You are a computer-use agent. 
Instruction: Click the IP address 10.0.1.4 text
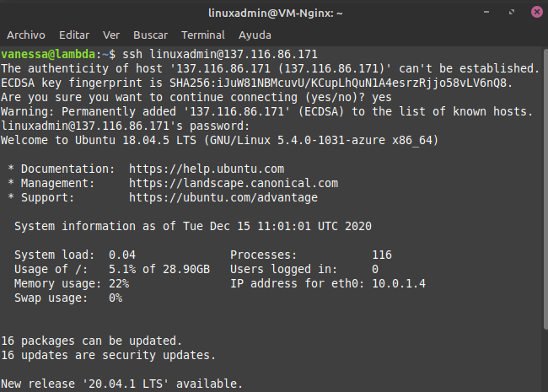tap(399, 283)
